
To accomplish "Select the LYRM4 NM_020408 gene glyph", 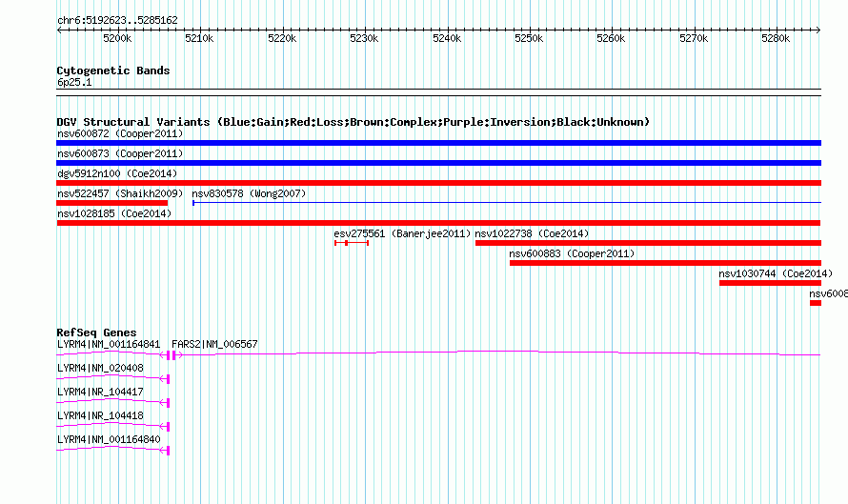I will pos(113,378).
